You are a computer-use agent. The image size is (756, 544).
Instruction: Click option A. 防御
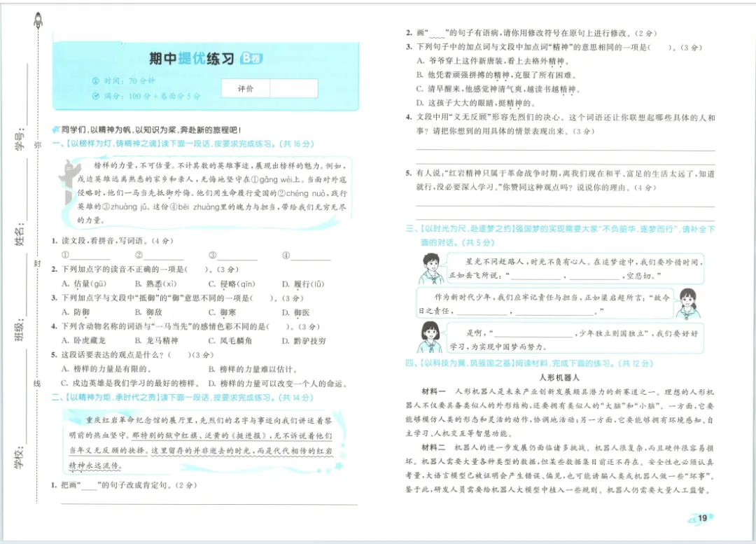pyautogui.click(x=76, y=312)
